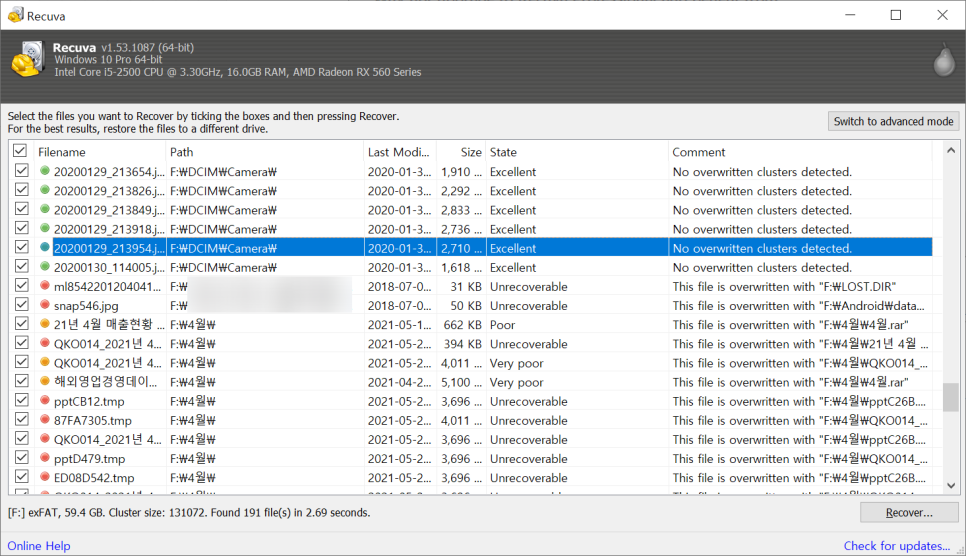Click the red status dot for pptD479.tmp
This screenshot has width=966, height=556.
pyautogui.click(x=44, y=458)
